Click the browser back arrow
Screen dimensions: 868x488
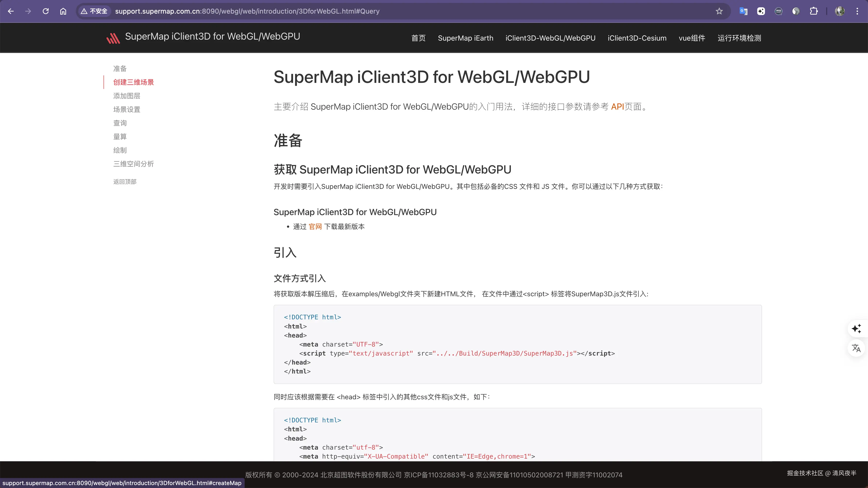point(11,11)
